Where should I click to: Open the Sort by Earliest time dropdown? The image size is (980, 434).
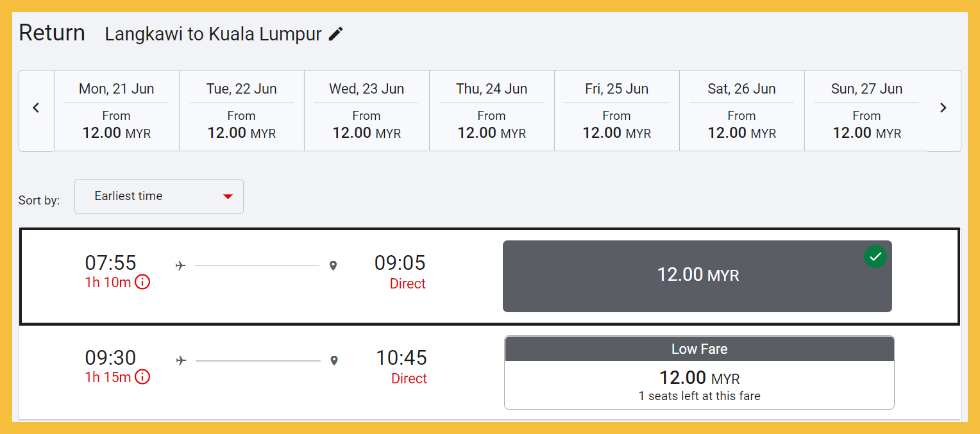tap(158, 196)
